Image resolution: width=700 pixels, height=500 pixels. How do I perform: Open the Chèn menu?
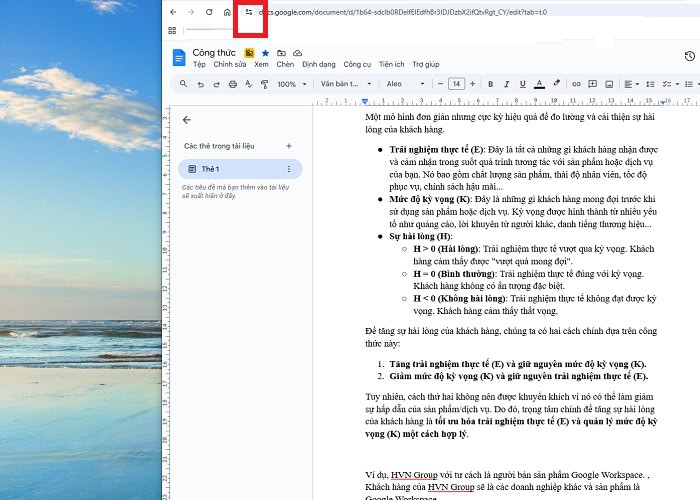coord(285,63)
